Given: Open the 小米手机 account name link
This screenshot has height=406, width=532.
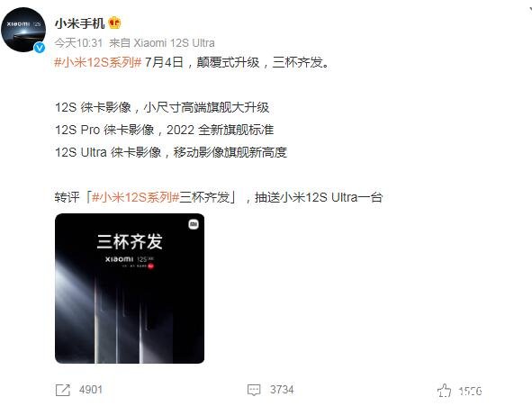Looking at the screenshot, I should [80, 23].
